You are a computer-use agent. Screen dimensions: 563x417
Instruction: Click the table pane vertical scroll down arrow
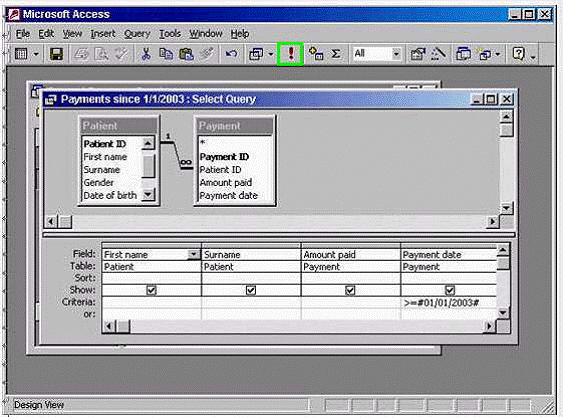pos(506,208)
